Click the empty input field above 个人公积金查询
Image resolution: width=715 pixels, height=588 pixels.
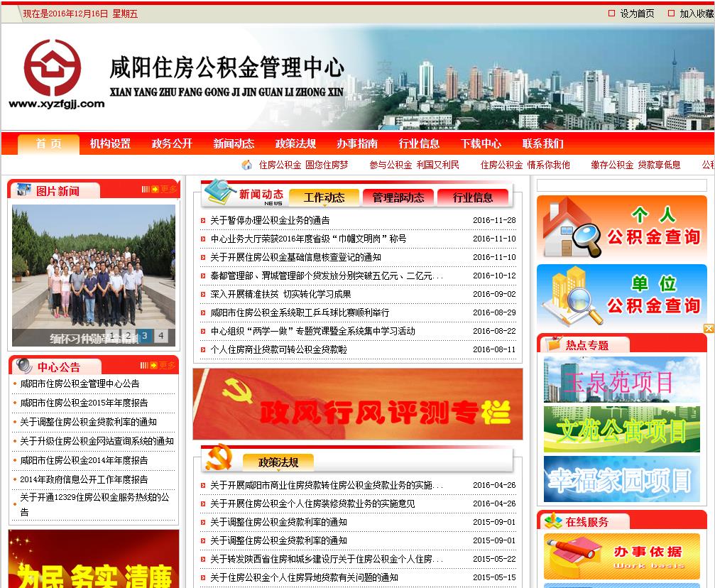(622, 185)
